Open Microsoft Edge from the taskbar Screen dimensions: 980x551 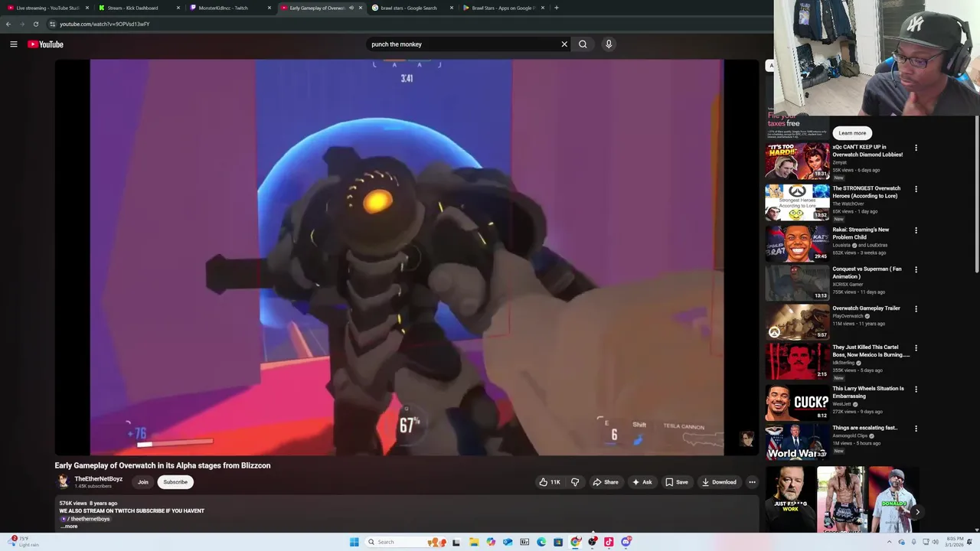(541, 542)
